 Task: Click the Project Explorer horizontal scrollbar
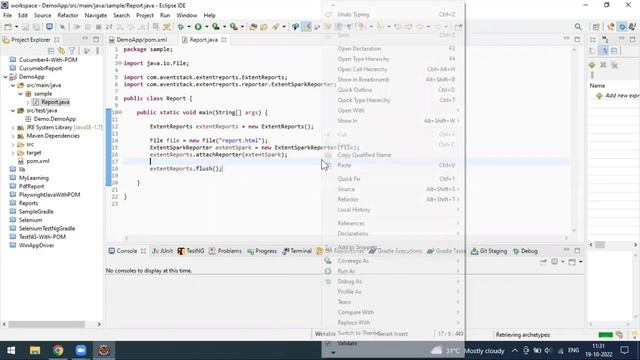pos(47,324)
